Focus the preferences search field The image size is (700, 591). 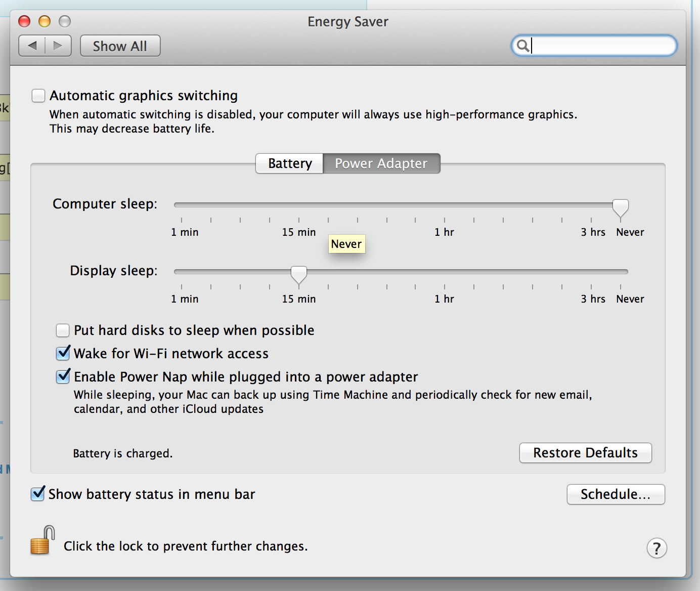point(602,46)
